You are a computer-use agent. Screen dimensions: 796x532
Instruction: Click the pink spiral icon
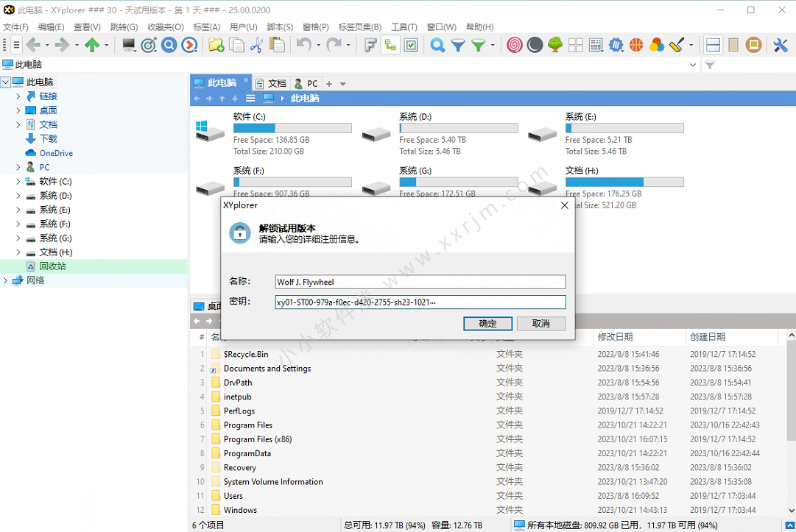coord(514,45)
